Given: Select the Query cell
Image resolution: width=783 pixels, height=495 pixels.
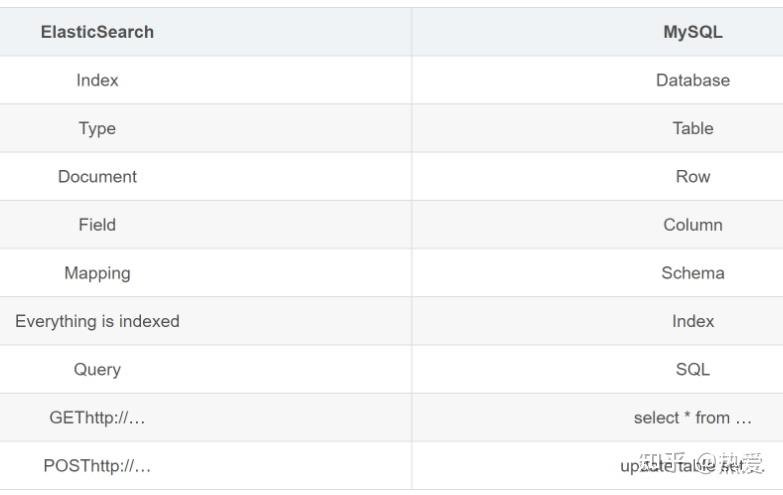Looking at the screenshot, I should click(97, 369).
